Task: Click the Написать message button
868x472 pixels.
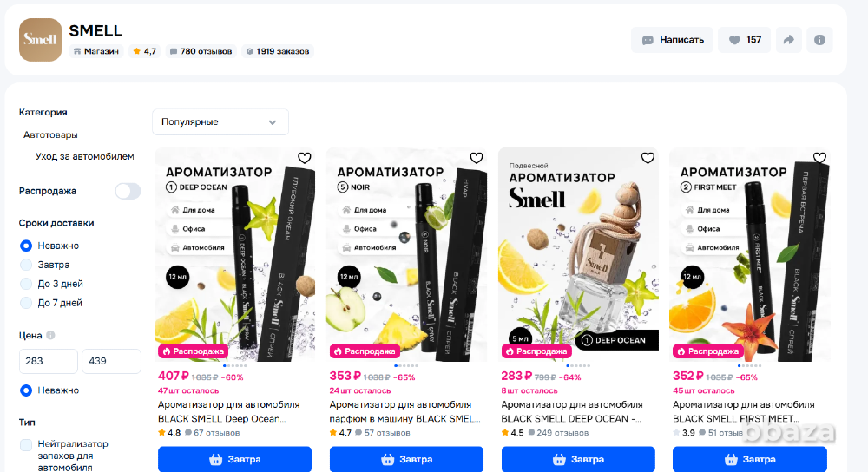Action: click(x=673, y=40)
